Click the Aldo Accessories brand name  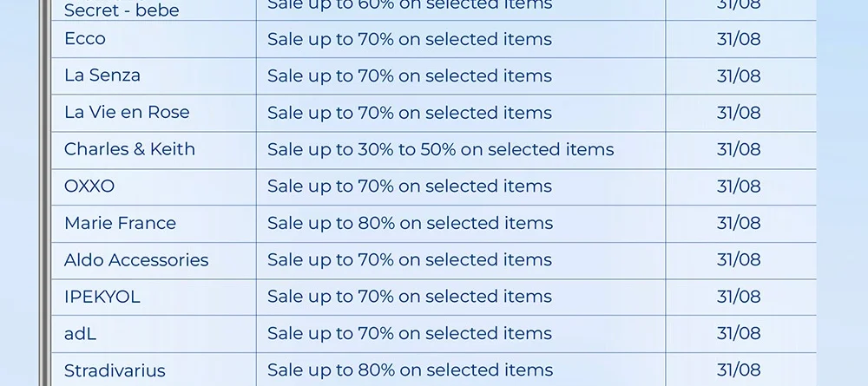pos(136,260)
